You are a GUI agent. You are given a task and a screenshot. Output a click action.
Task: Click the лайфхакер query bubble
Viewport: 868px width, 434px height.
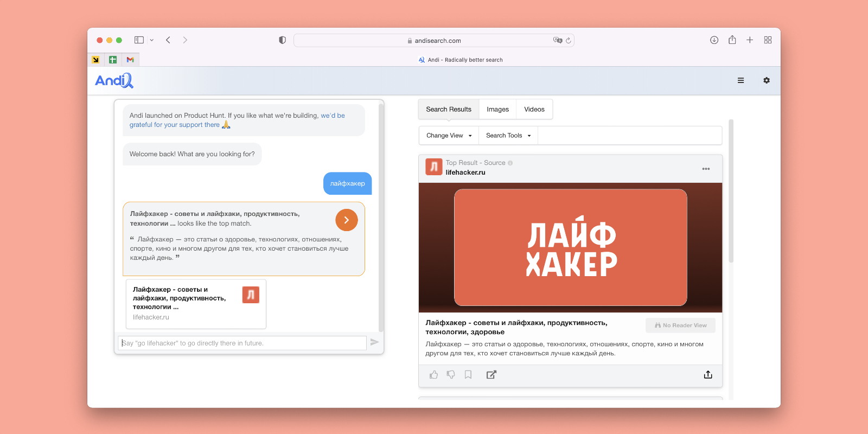pos(348,183)
